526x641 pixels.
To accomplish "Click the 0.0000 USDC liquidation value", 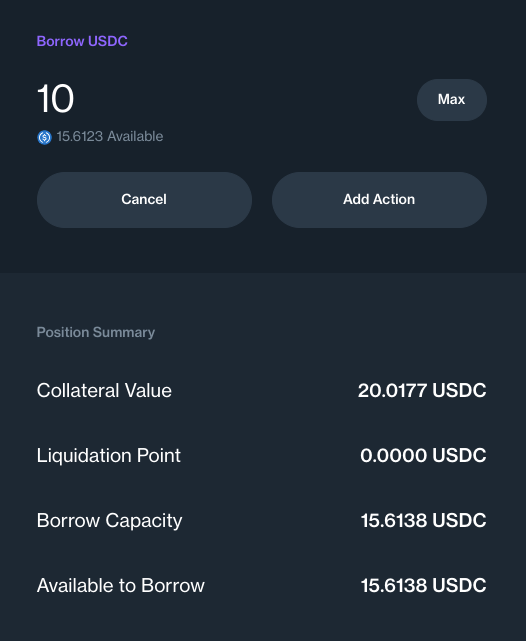I will click(x=423, y=455).
